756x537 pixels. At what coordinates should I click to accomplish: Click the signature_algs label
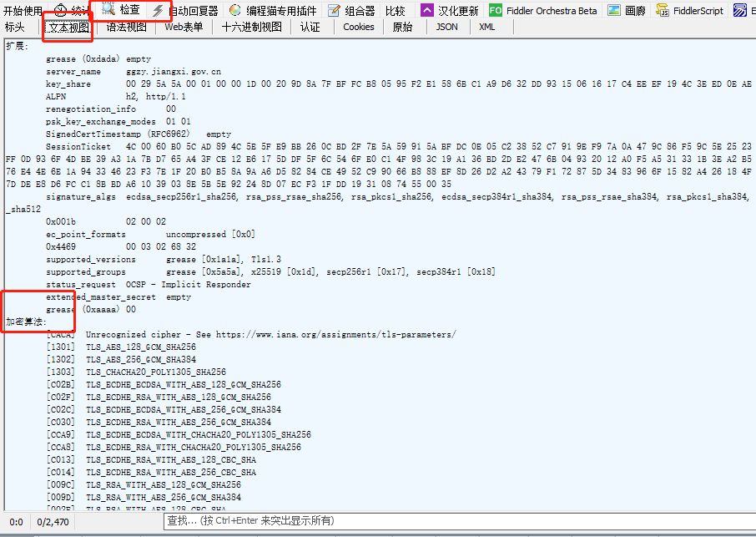pos(80,197)
